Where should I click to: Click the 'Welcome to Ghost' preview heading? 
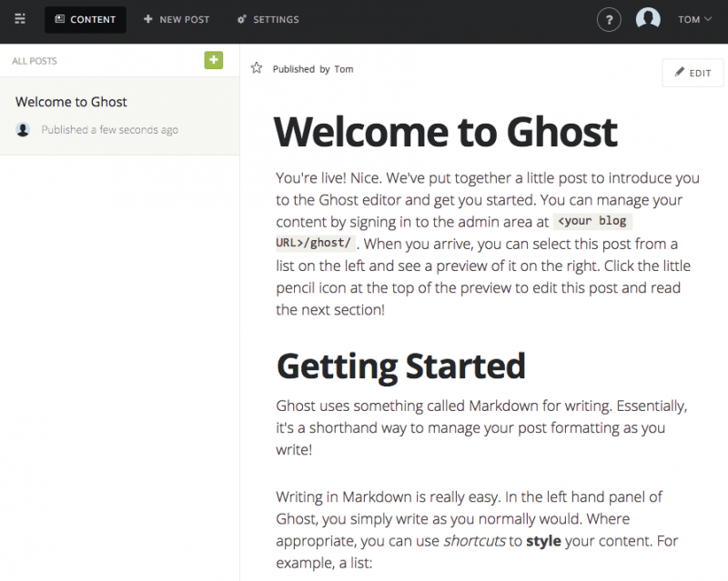[x=446, y=132]
